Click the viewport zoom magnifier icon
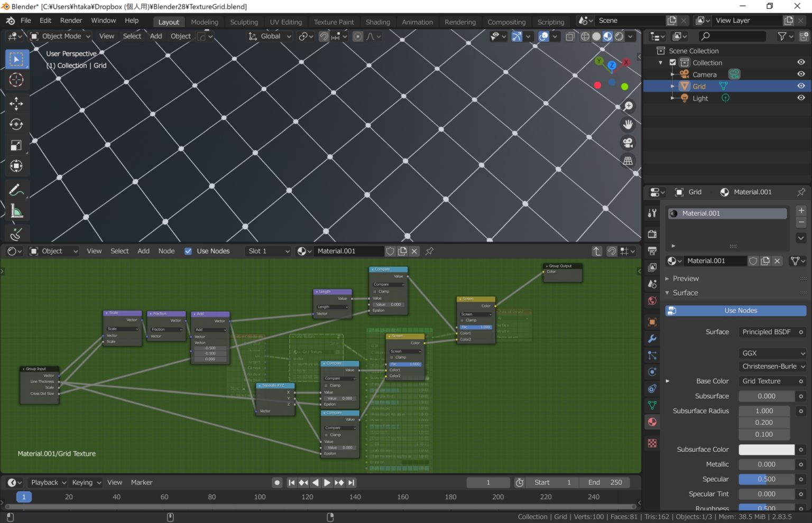Screen dimensions: 812x523 pos(628,106)
